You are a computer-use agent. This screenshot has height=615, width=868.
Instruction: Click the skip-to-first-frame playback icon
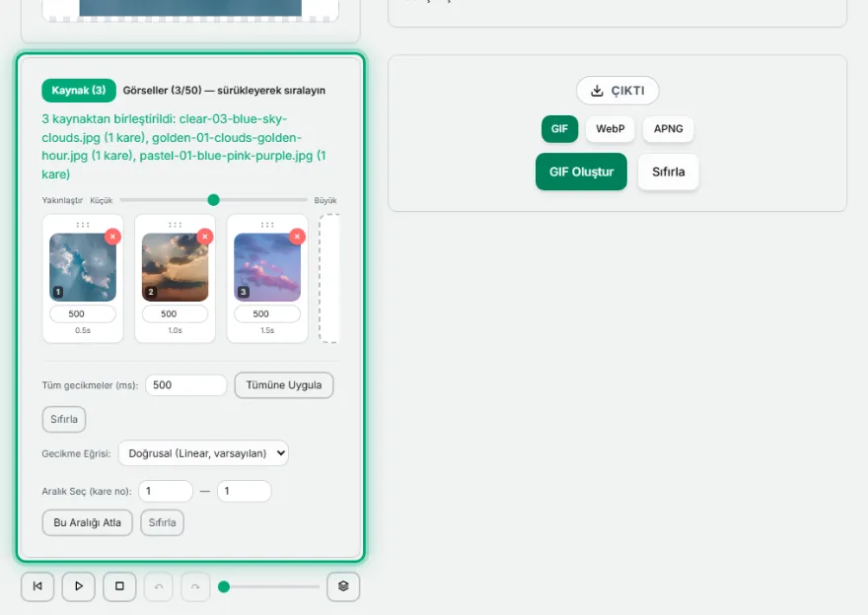(x=37, y=586)
